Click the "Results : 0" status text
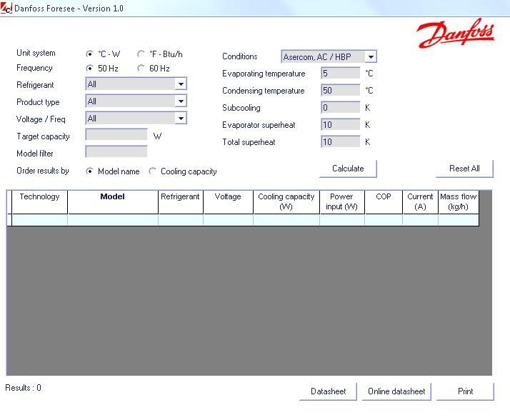Image resolution: width=510 pixels, height=420 pixels. click(x=23, y=388)
